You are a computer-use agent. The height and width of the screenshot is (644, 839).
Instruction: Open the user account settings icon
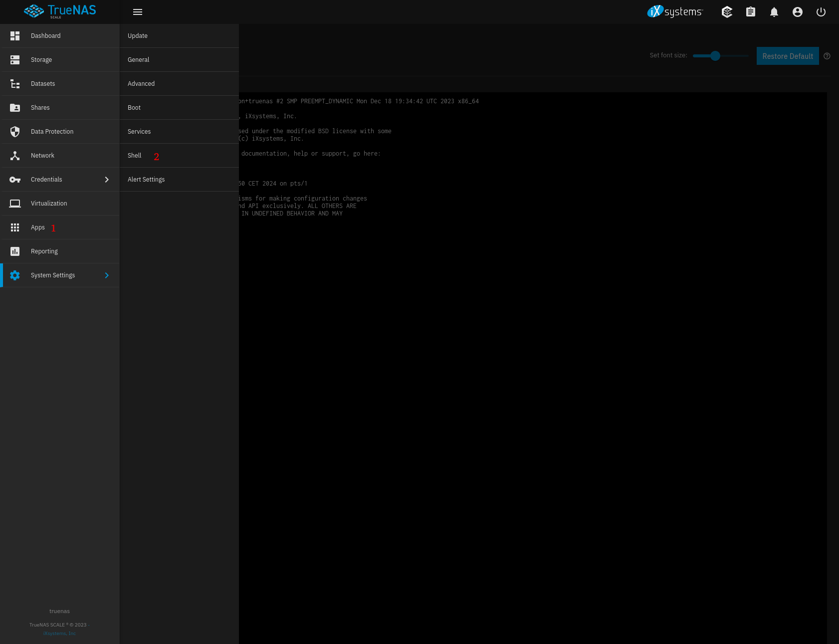pyautogui.click(x=797, y=12)
